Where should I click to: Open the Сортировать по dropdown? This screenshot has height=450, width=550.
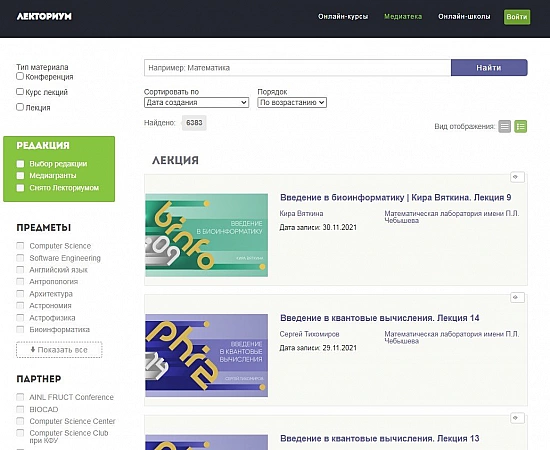click(x=196, y=102)
